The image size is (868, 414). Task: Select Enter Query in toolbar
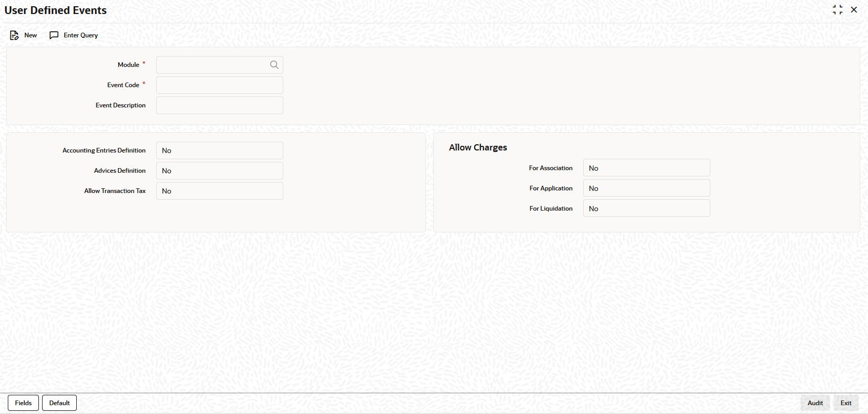(x=80, y=35)
